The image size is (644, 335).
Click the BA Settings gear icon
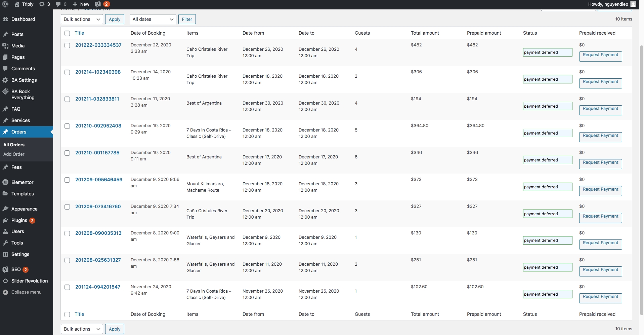pos(5,80)
